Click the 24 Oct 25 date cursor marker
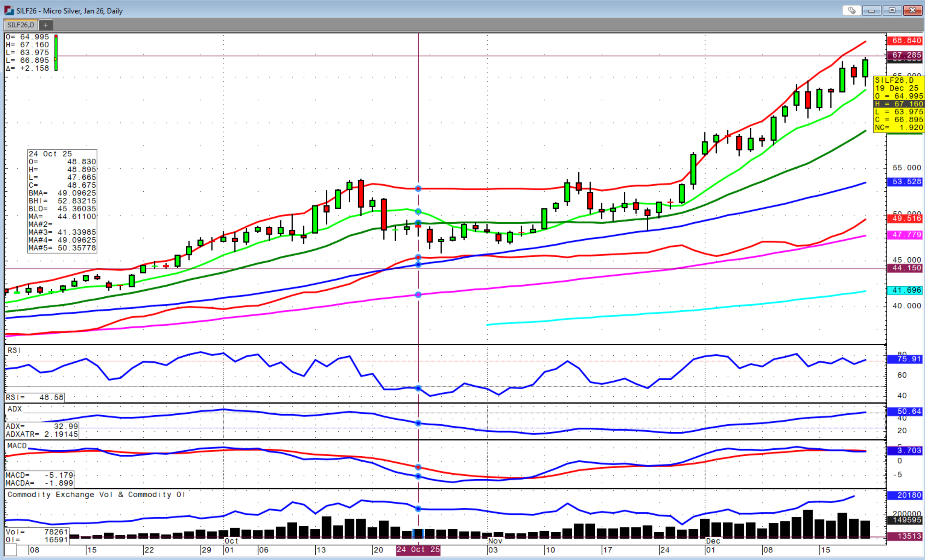Viewport: 925px width, 560px height. (x=418, y=550)
